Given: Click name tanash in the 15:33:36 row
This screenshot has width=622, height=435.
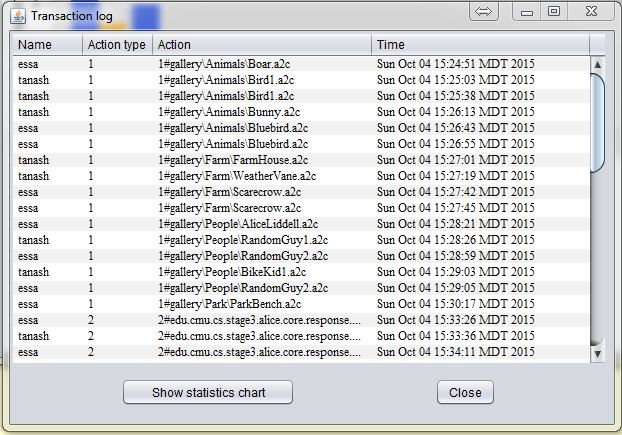Looking at the screenshot, I should coord(34,336).
